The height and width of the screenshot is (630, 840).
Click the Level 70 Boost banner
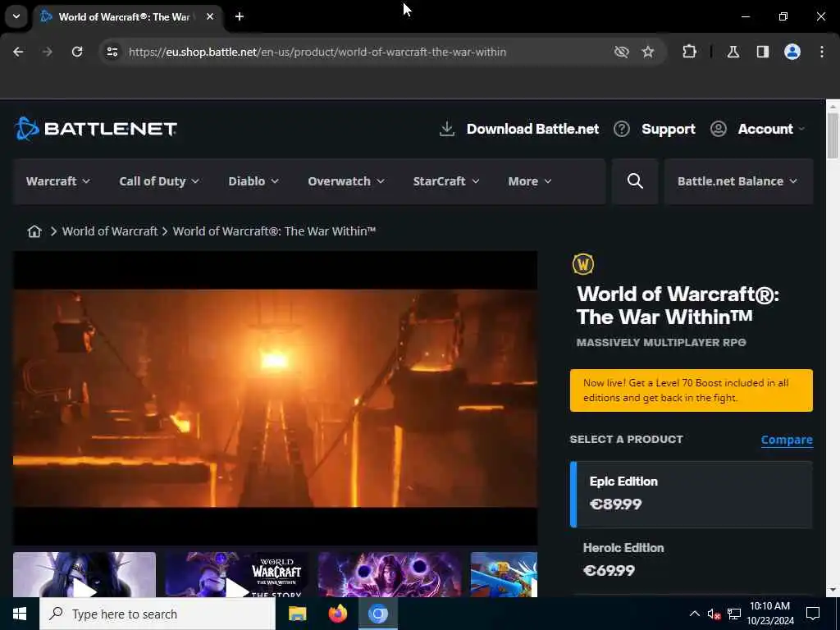click(691, 390)
